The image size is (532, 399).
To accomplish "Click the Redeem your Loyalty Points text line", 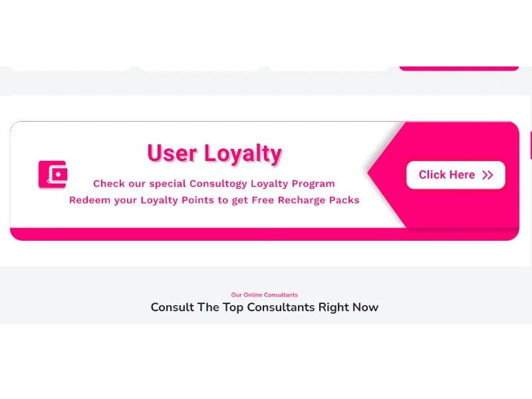I will coord(214,200).
